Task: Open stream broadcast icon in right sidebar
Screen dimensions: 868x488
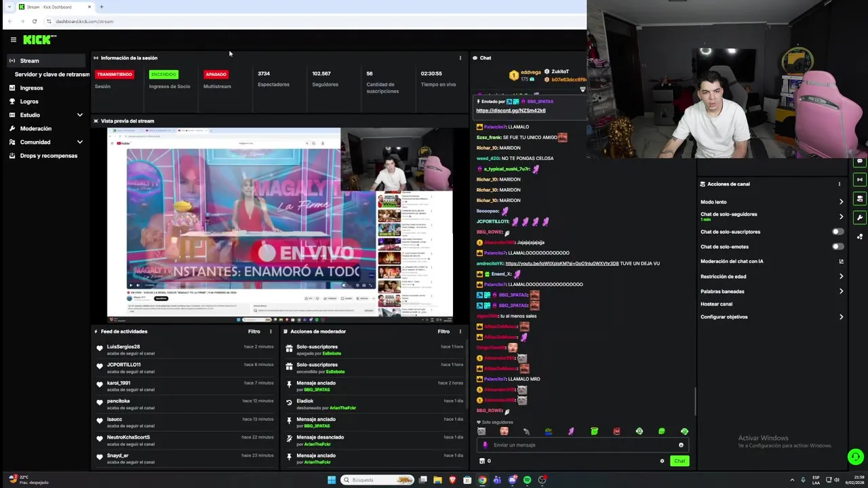Action: [860, 180]
